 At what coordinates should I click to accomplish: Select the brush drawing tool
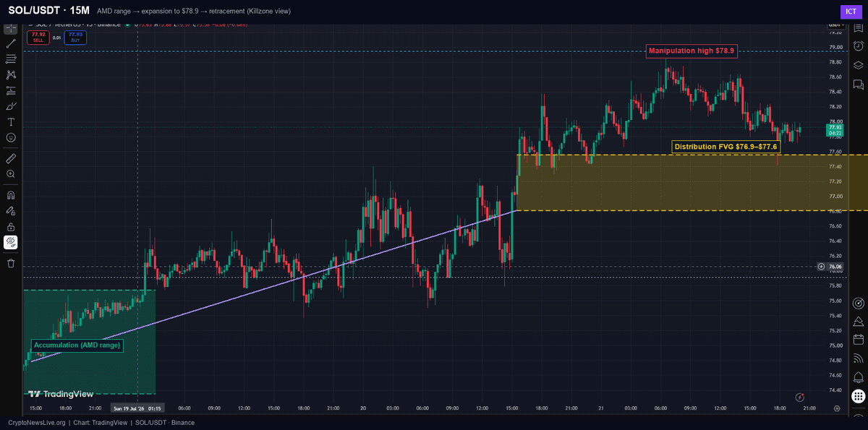click(11, 106)
